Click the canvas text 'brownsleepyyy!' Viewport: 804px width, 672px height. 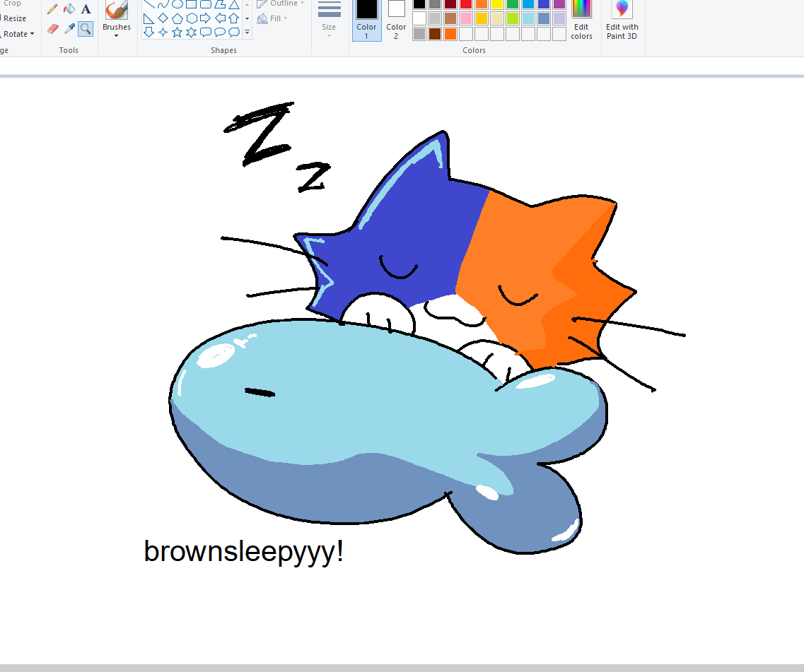(243, 552)
